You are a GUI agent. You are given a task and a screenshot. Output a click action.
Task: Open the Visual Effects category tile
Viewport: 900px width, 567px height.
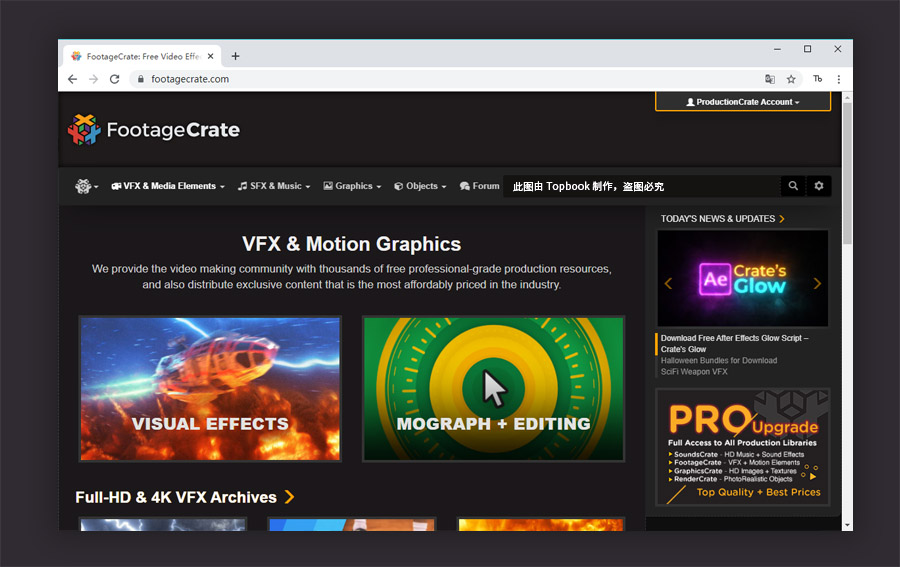[210, 389]
